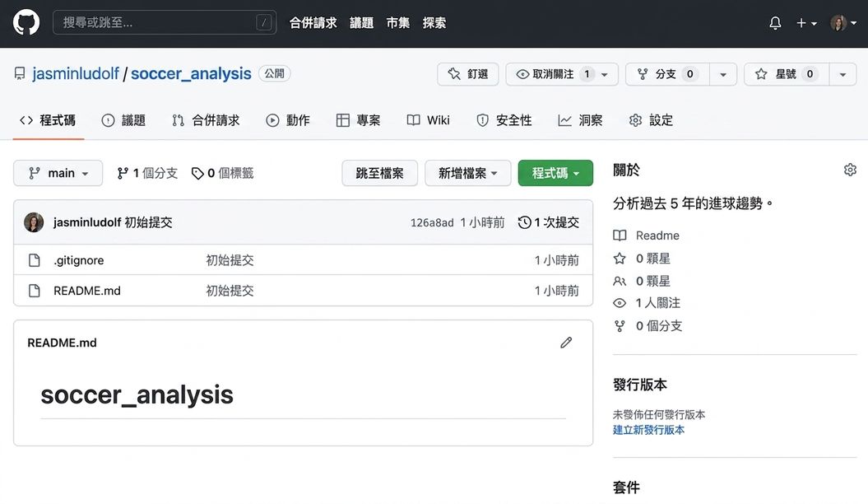The width and height of the screenshot is (868, 504).
Task: Click the 分支 fork button
Action: tap(667, 74)
